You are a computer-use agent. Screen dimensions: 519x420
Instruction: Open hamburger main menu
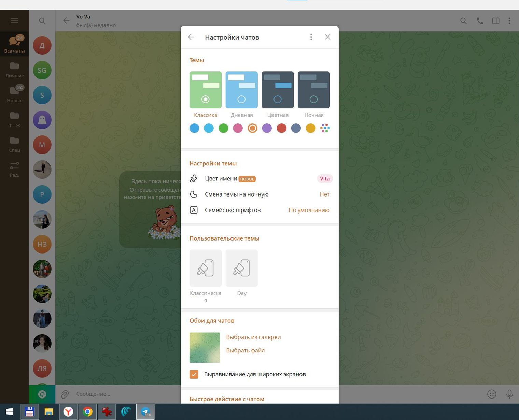(x=14, y=21)
